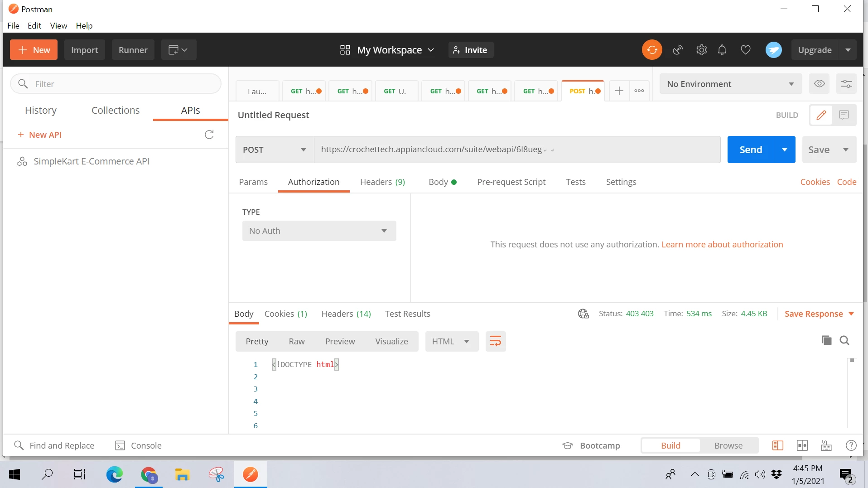
Task: Add a new request tab with plus icon
Action: tap(619, 91)
